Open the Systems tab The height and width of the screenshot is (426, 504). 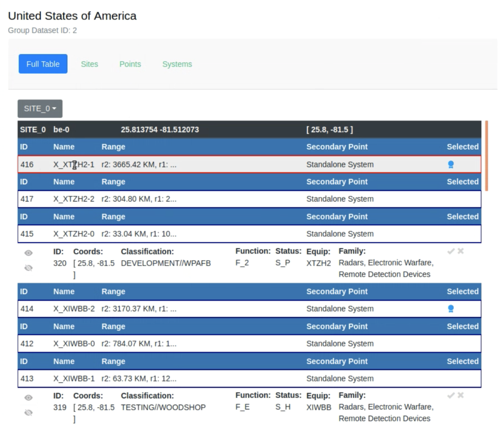[177, 64]
